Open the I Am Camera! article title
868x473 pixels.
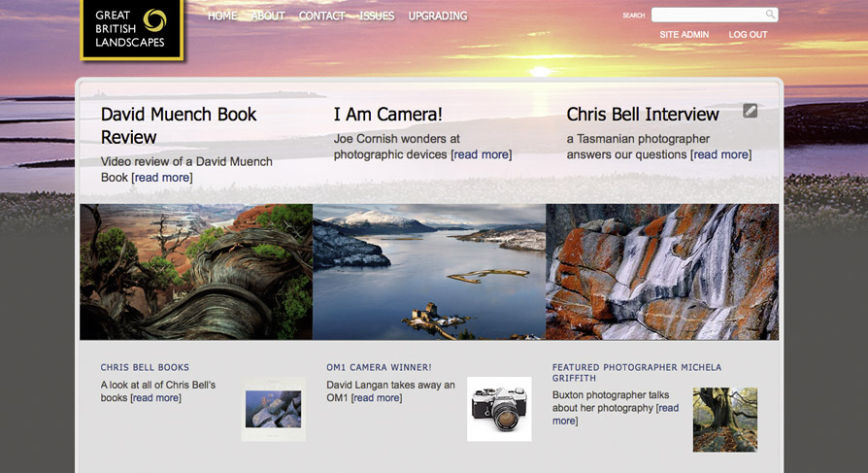387,115
